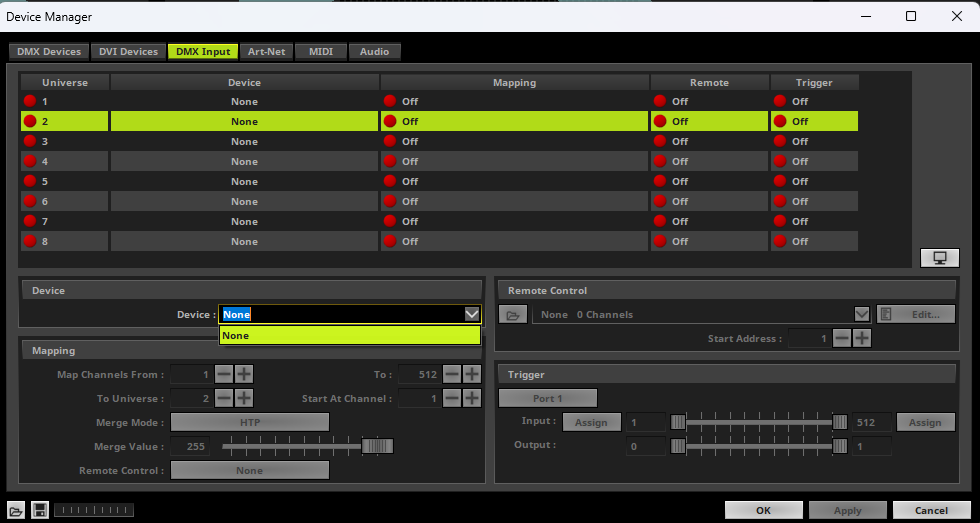Image resolution: width=980 pixels, height=523 pixels.
Task: Select None in the Device dropdown list
Action: (x=349, y=336)
